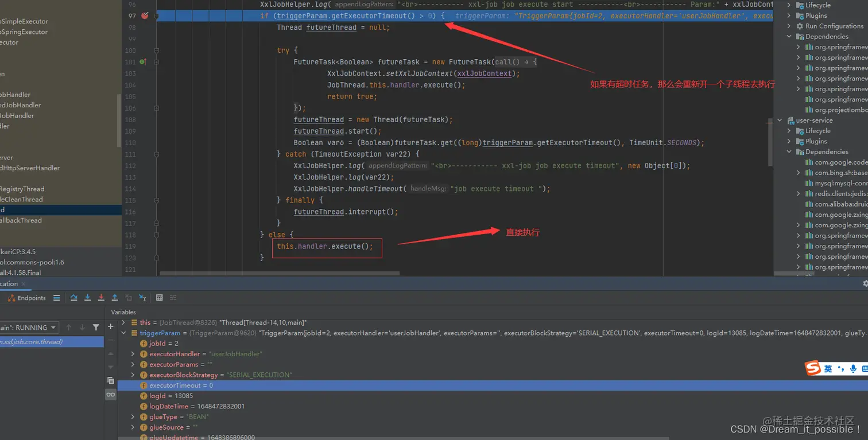
Task: Expand the executorBlockStrategy field
Action: pyautogui.click(x=133, y=375)
